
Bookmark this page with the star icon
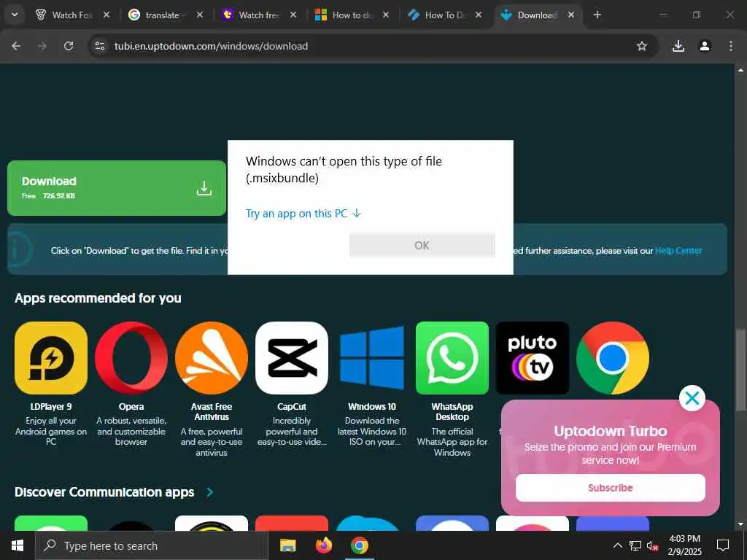642,46
